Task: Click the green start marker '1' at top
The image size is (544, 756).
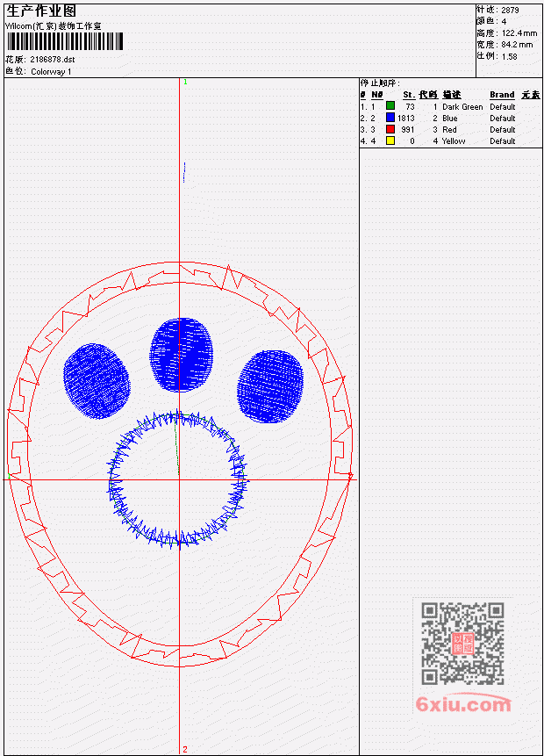Action: coord(185,82)
